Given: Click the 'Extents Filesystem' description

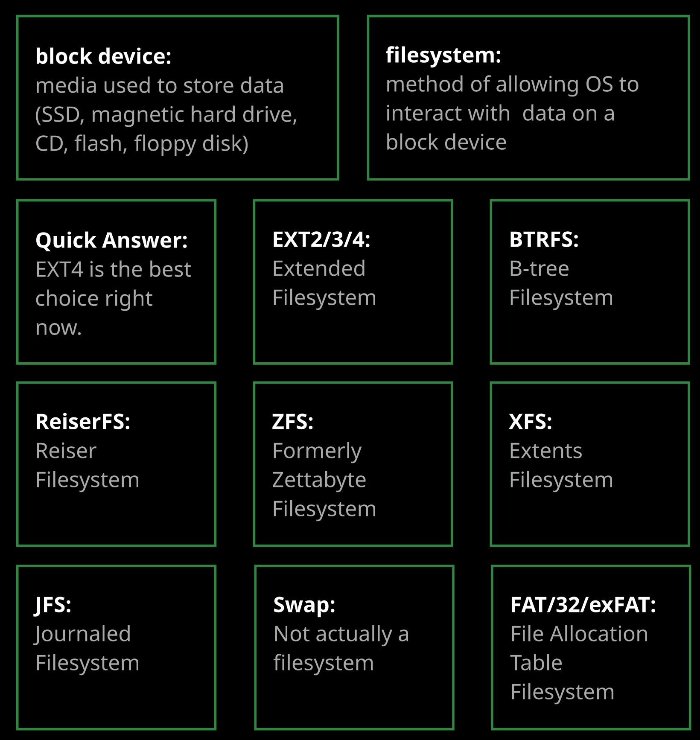Looking at the screenshot, I should pyautogui.click(x=561, y=465).
